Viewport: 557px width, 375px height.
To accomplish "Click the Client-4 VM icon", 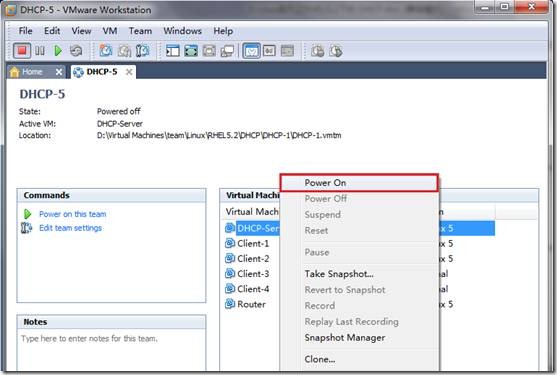I will click(230, 289).
